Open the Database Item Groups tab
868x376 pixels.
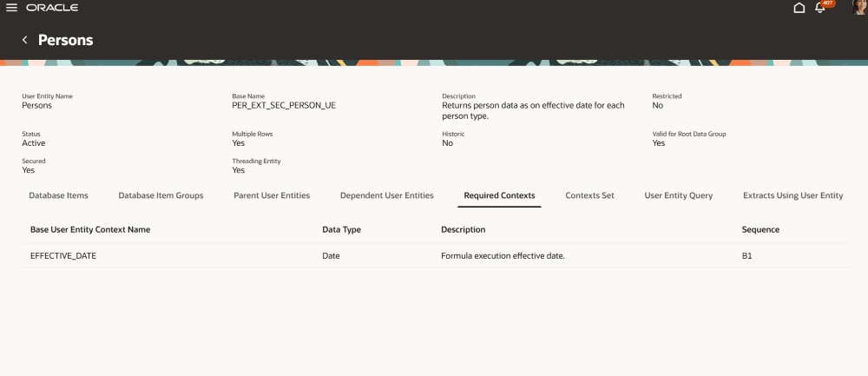coord(161,195)
